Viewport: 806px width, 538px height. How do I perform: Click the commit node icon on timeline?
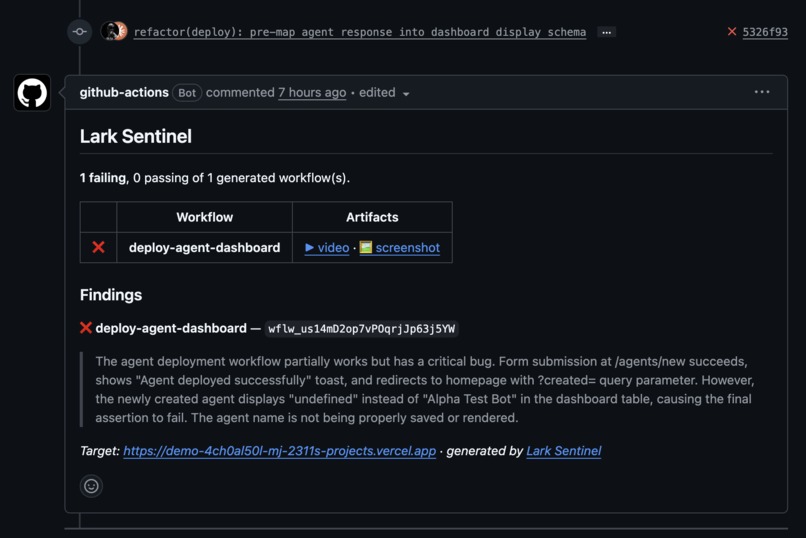point(80,32)
